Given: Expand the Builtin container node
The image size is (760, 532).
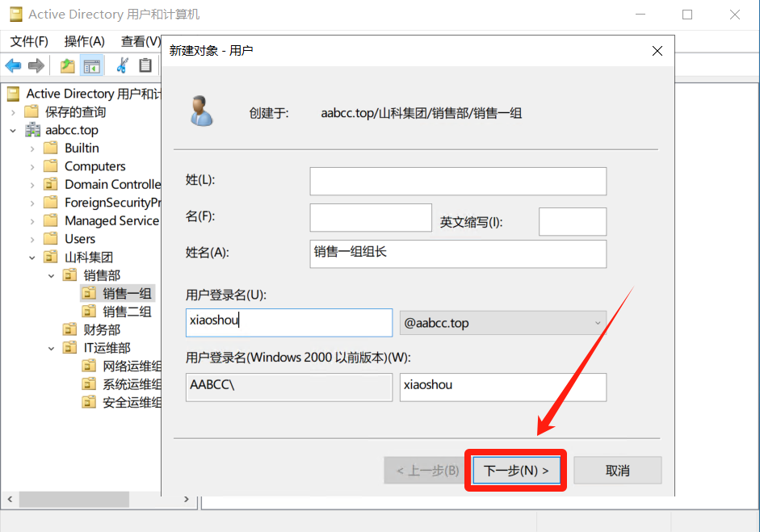Looking at the screenshot, I should tap(33, 149).
